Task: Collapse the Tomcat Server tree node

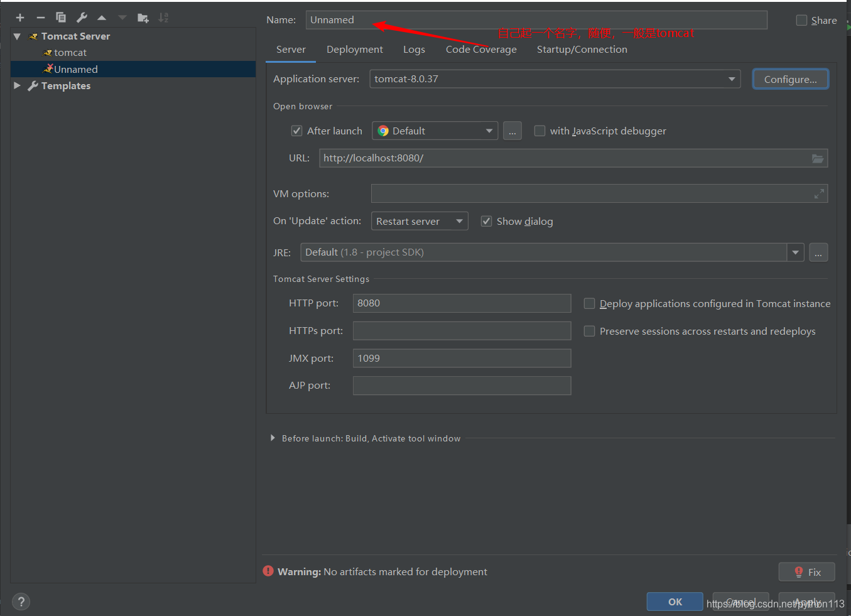Action: [17, 36]
